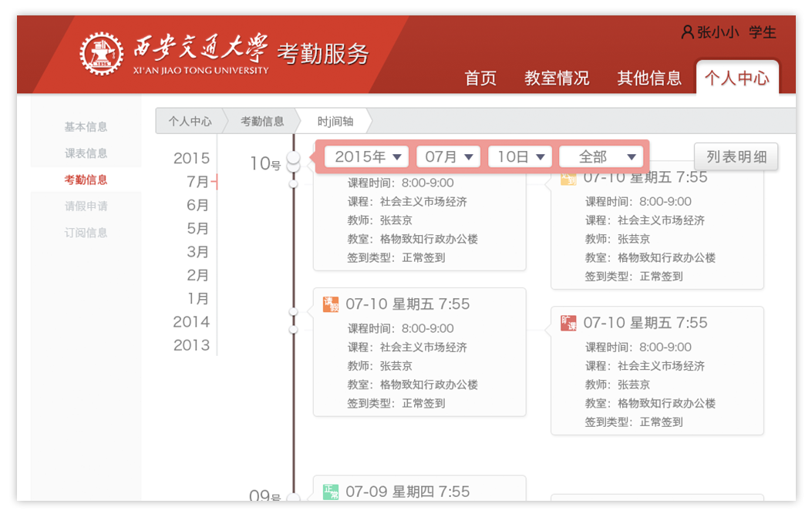Open the 2015年 year dropdown
Viewport: 812px width, 517px height.
tap(367, 157)
